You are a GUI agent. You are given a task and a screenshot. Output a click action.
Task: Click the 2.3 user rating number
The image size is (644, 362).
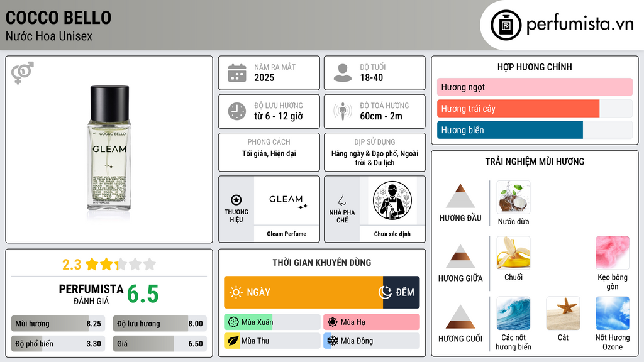[x=72, y=265]
